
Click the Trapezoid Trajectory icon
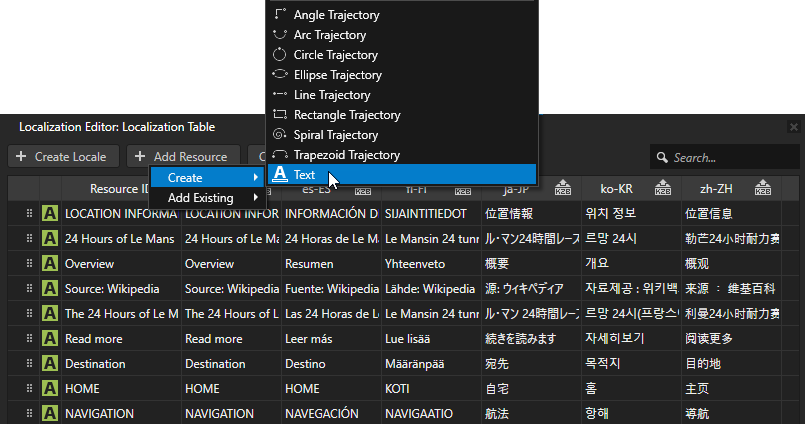click(280, 155)
